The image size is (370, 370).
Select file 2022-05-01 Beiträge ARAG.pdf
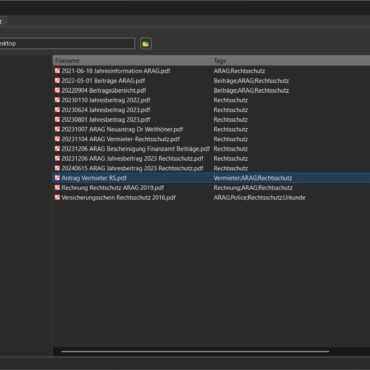click(x=103, y=80)
